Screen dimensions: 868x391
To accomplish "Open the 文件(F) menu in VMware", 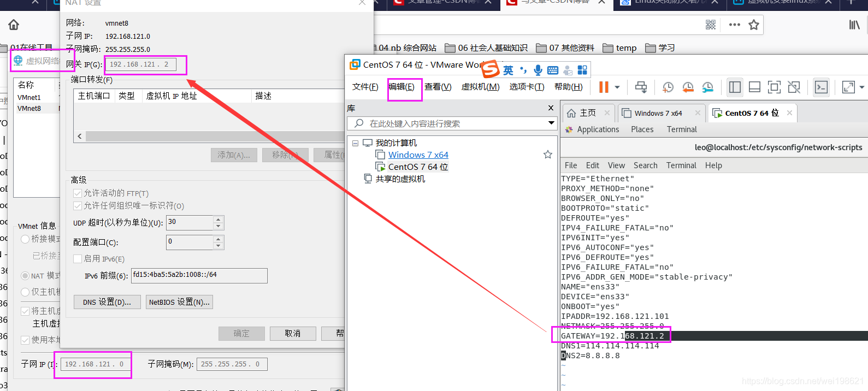I will click(365, 87).
